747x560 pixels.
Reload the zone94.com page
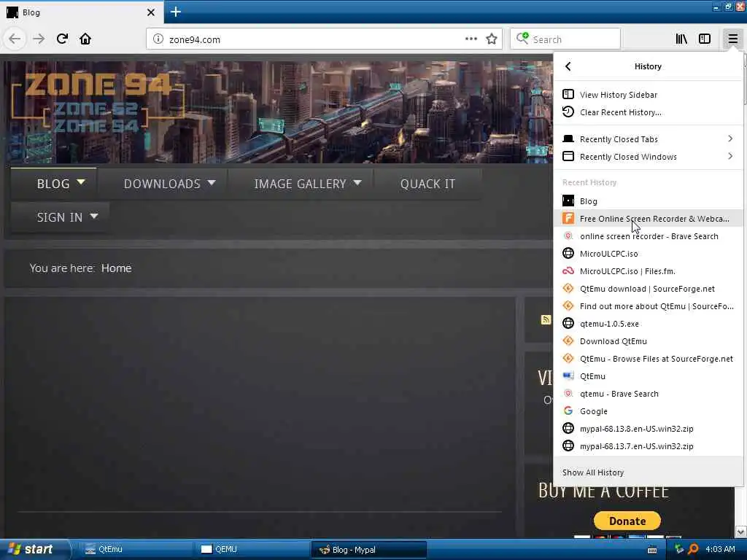click(62, 39)
